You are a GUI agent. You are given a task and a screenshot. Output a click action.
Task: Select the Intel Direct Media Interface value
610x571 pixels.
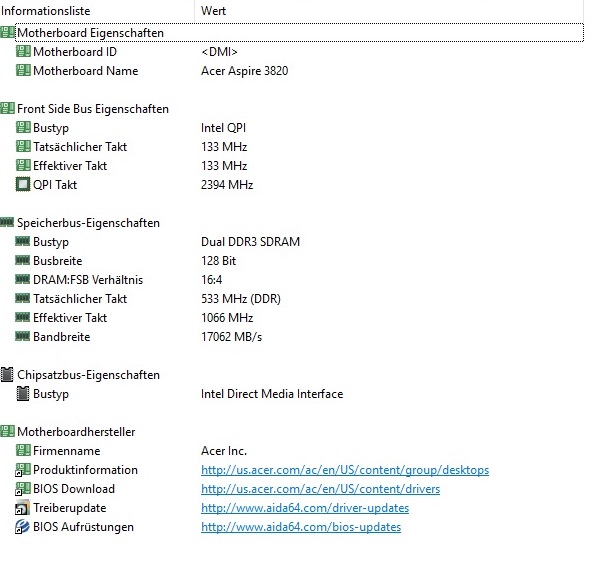(x=272, y=394)
